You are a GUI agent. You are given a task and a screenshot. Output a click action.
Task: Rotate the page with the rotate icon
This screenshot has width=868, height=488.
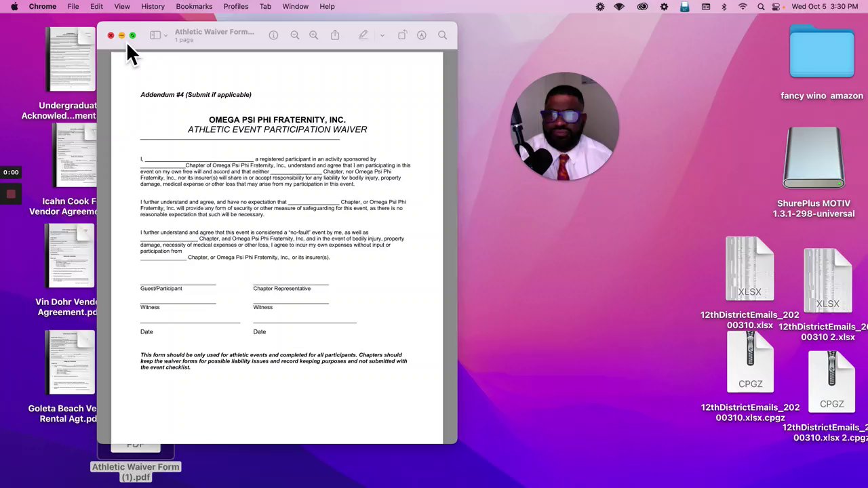pyautogui.click(x=402, y=35)
